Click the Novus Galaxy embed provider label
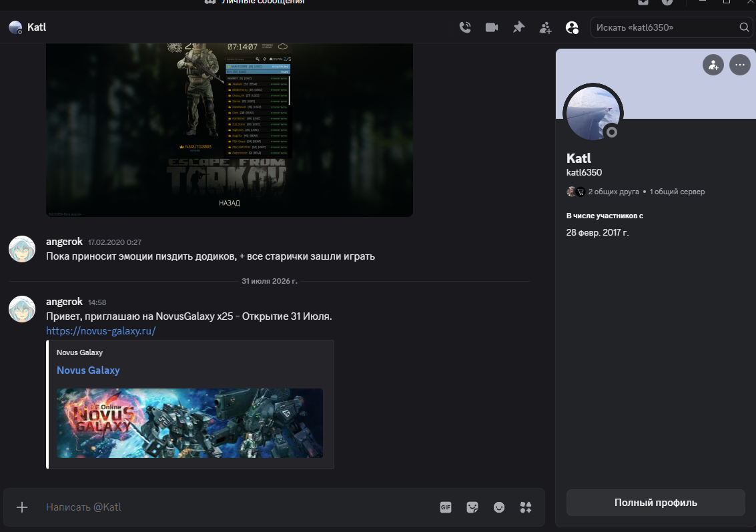The image size is (756, 532). point(79,352)
